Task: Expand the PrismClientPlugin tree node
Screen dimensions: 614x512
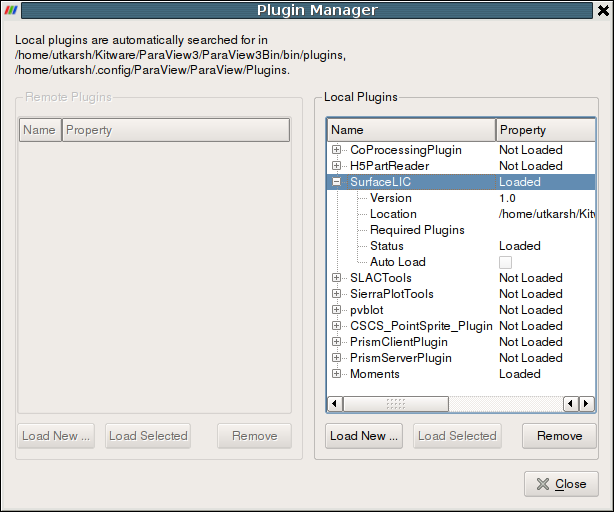Action: (336, 342)
